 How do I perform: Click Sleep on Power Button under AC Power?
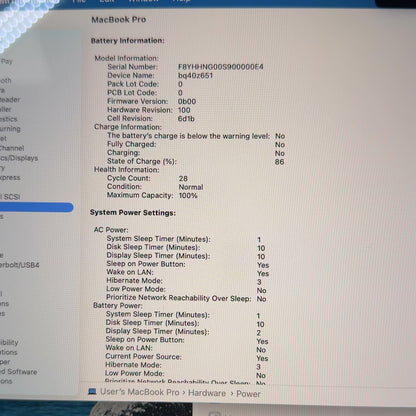(146, 264)
